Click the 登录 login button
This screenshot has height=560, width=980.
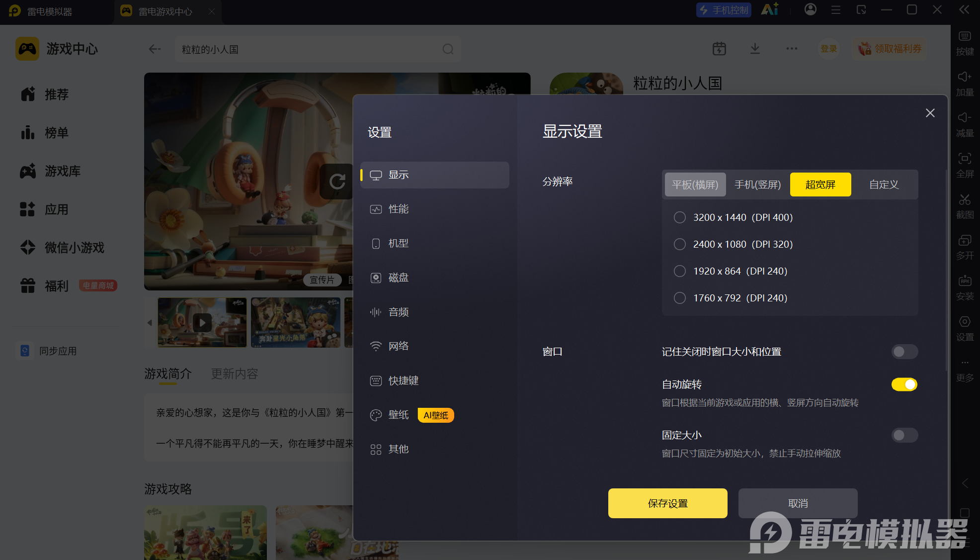828,49
